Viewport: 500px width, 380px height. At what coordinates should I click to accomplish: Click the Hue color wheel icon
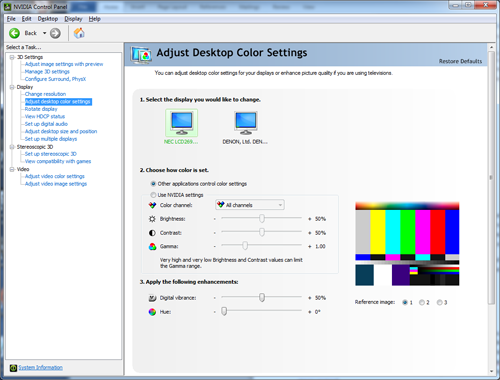tap(152, 312)
